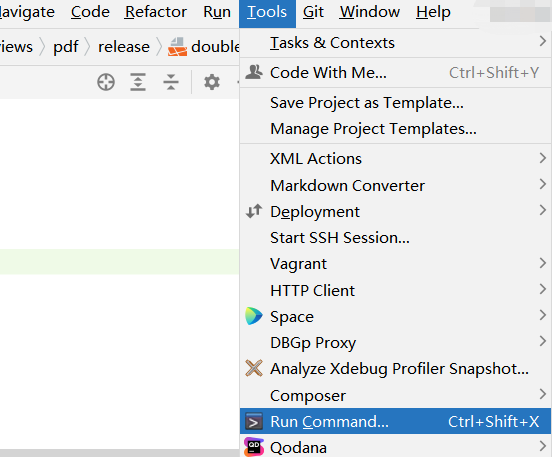This screenshot has height=457, width=552.
Task: Select Deployment menu entry
Action: pyautogui.click(x=395, y=212)
